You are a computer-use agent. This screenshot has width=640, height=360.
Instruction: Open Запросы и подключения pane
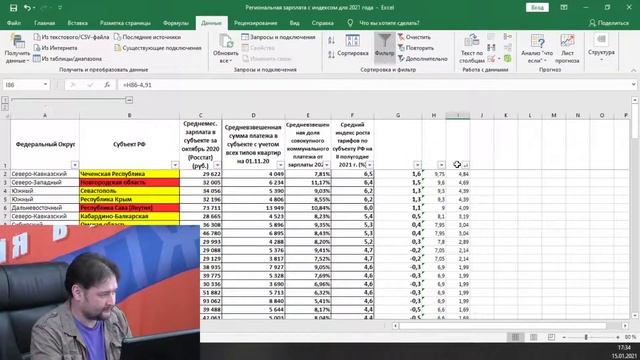tap(278, 37)
